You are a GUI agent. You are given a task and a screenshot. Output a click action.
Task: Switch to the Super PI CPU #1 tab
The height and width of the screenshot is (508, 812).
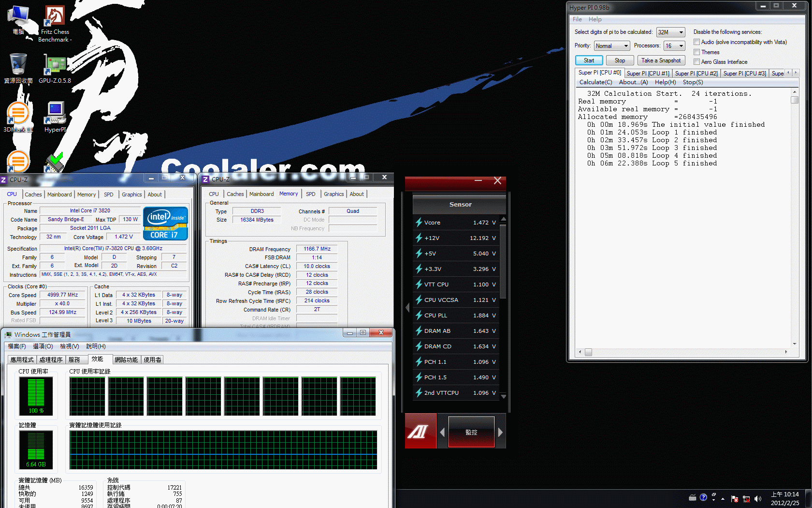[648, 74]
